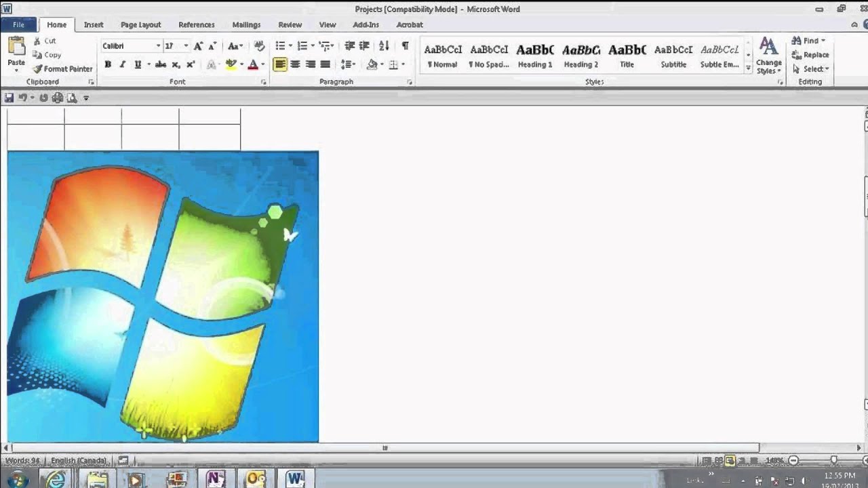Center the text
Screen dimensions: 868x488
point(295,64)
